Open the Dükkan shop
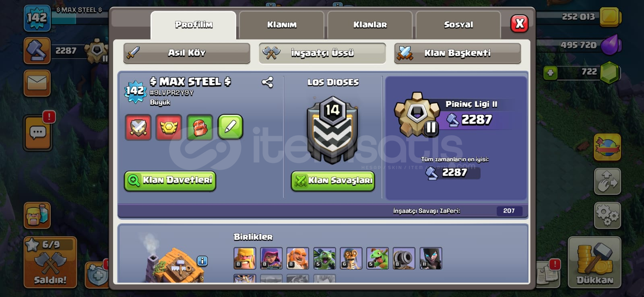644x297 pixels. [594, 262]
